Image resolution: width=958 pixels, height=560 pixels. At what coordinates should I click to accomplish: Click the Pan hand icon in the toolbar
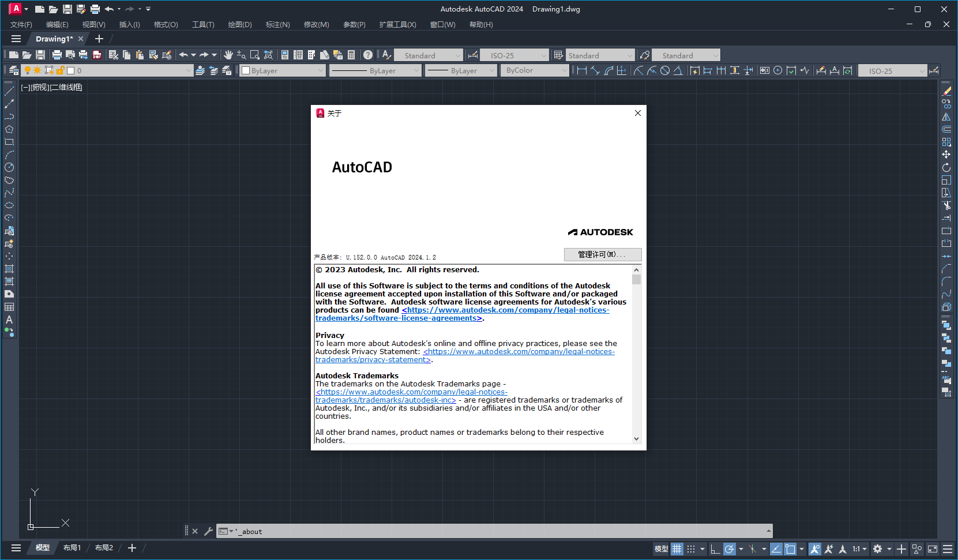pos(228,55)
